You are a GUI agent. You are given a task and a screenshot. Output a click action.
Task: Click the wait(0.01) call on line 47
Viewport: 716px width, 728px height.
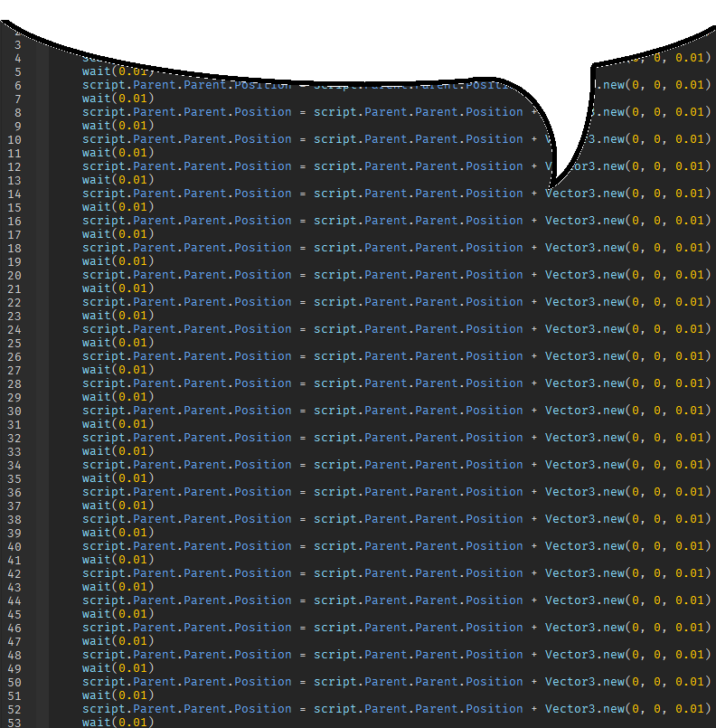(x=118, y=641)
